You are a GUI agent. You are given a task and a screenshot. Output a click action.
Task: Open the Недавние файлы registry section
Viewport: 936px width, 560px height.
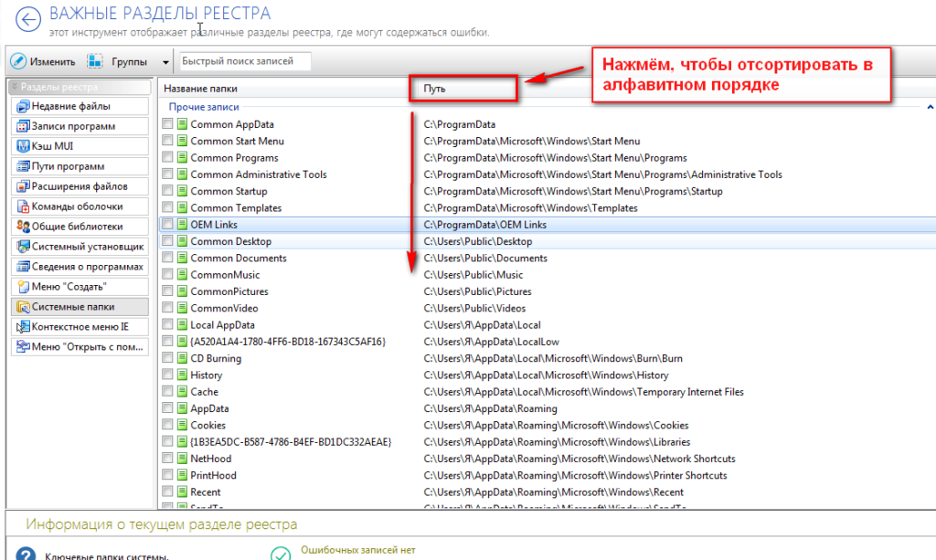pyautogui.click(x=78, y=106)
